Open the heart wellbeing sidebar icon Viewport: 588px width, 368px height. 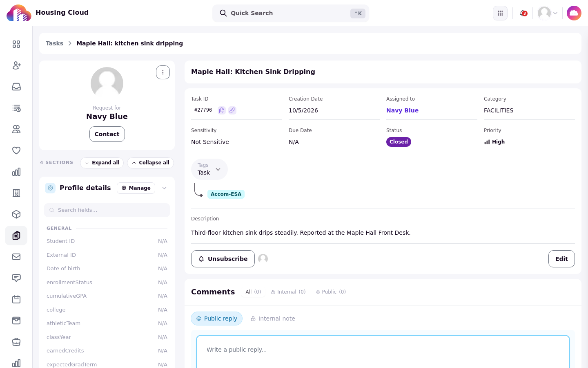point(16,150)
